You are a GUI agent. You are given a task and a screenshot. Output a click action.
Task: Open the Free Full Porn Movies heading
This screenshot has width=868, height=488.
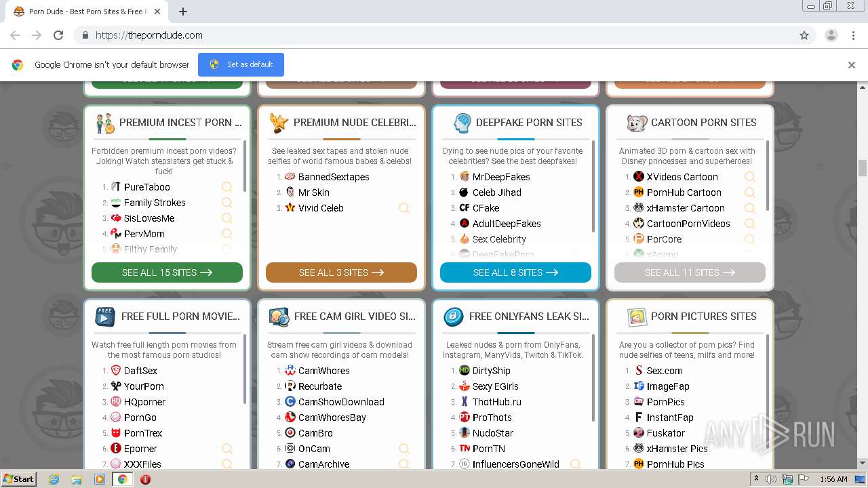point(180,317)
